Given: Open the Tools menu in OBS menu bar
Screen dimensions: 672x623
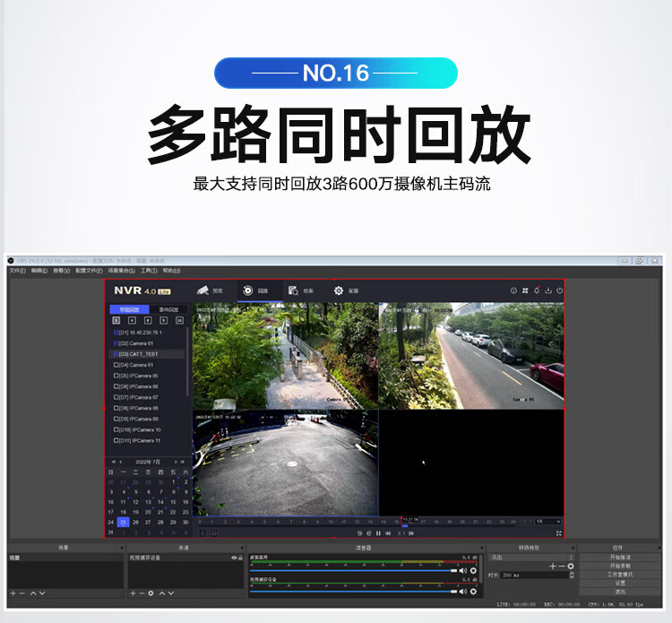Looking at the screenshot, I should pos(149,270).
